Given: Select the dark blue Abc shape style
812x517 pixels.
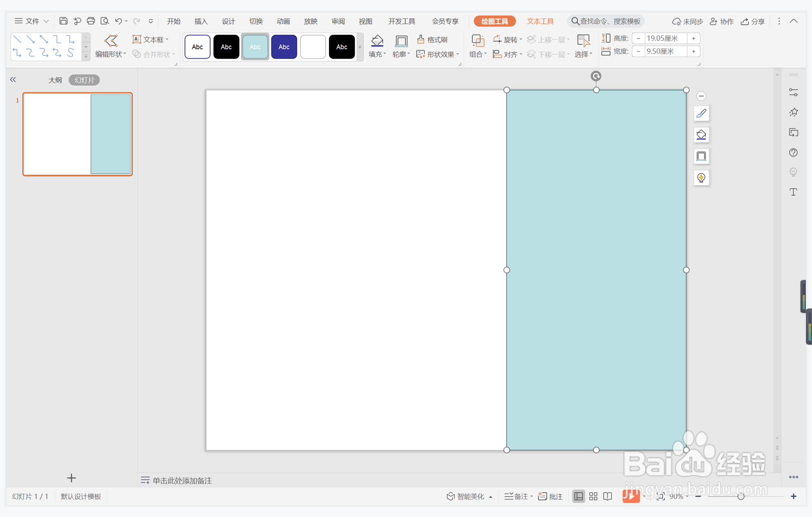Looking at the screenshot, I should [x=284, y=47].
